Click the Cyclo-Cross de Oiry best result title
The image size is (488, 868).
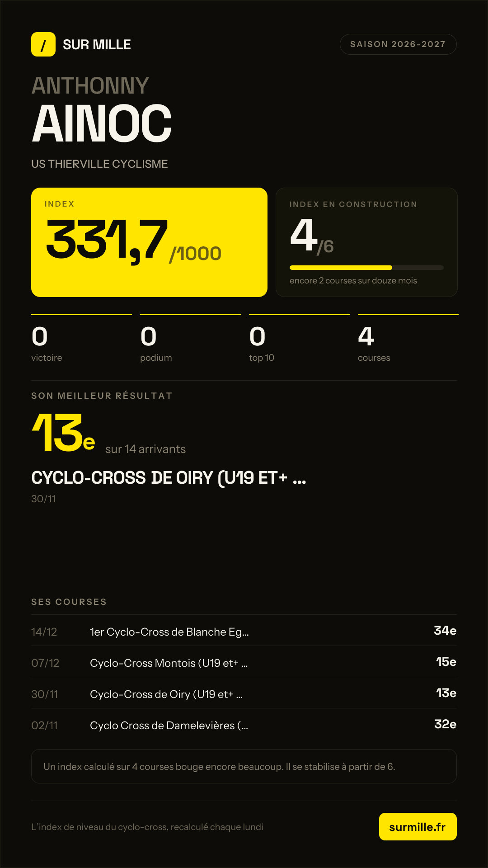click(169, 478)
